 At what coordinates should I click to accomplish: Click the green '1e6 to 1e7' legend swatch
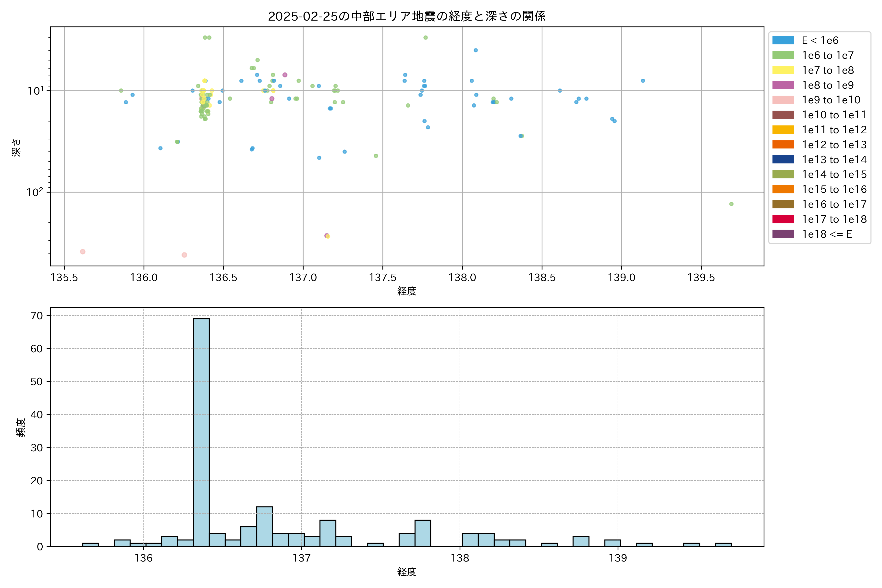tap(783, 56)
